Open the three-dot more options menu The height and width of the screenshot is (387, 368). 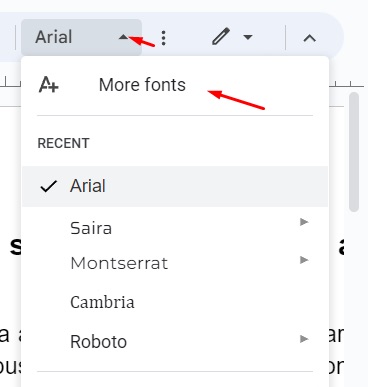point(163,38)
